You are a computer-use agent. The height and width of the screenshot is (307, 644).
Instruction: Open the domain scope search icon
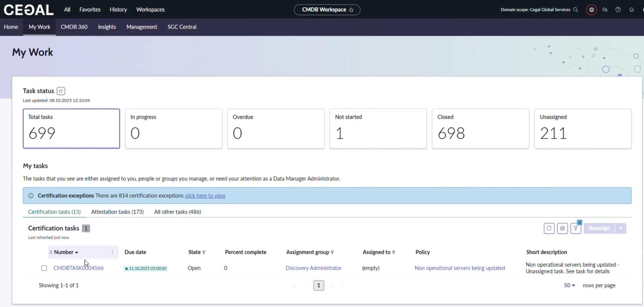[576, 10]
